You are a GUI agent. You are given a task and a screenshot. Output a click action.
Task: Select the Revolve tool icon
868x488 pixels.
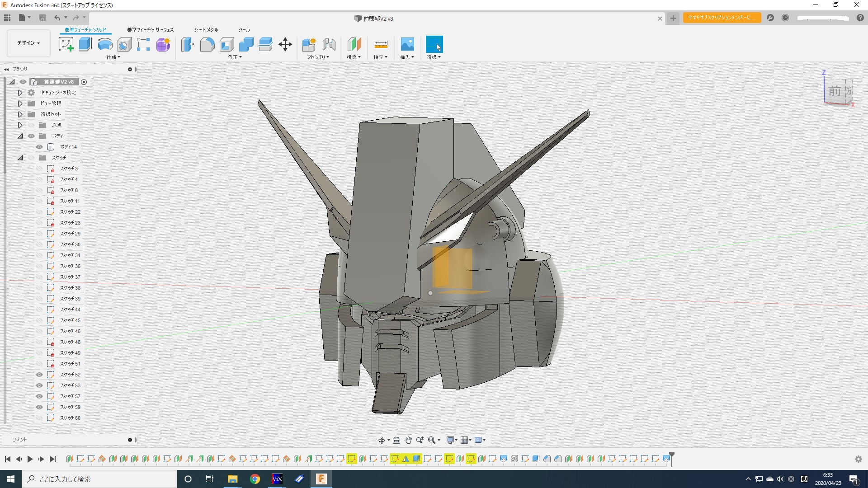click(105, 44)
